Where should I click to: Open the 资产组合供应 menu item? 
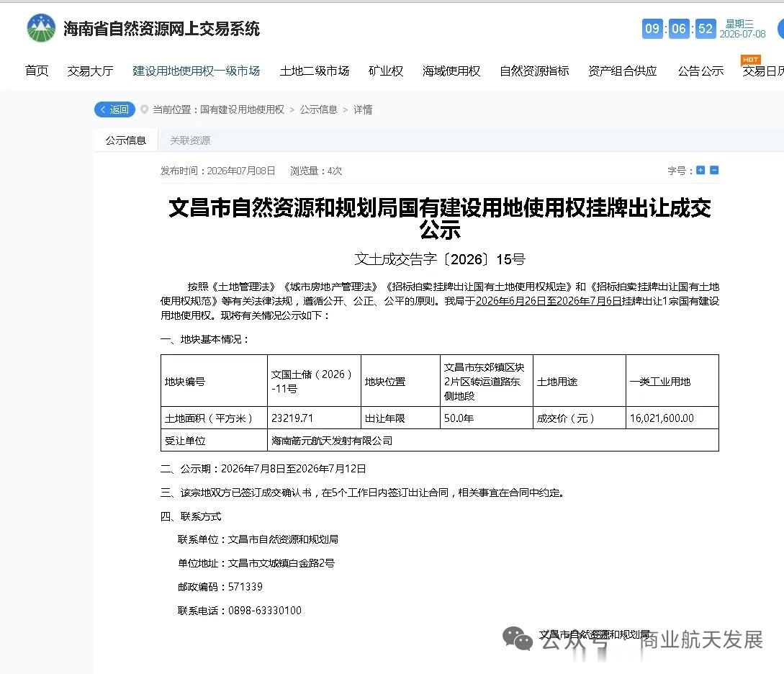coord(623,71)
